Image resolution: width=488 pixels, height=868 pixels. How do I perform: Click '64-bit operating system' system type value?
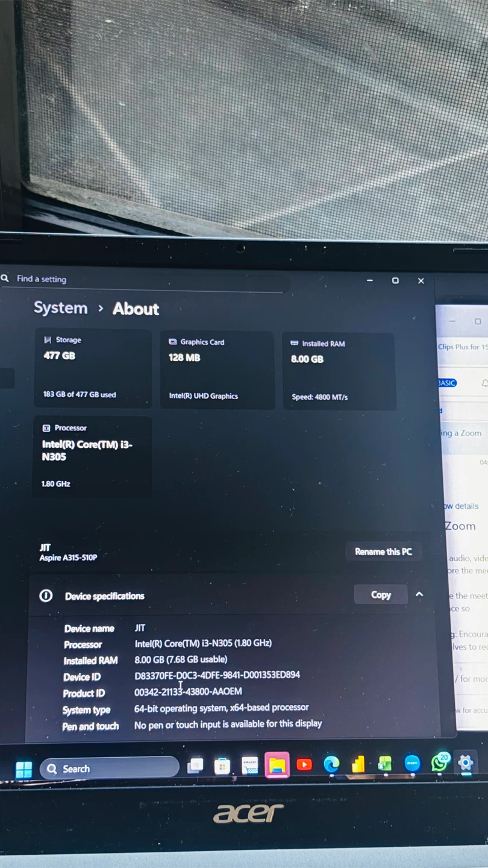tap(221, 708)
